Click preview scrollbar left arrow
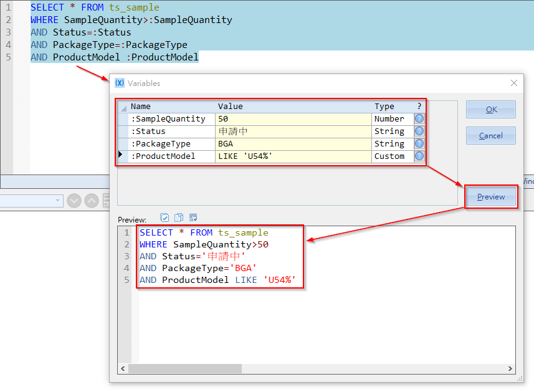 [x=123, y=368]
